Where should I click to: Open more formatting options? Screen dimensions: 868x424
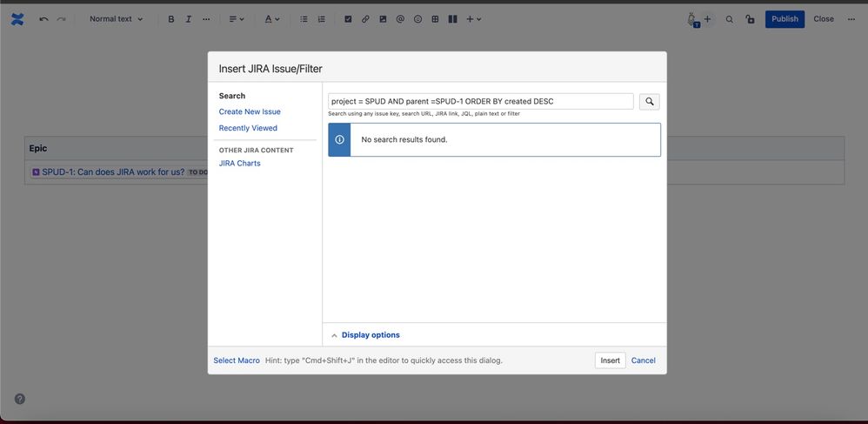point(206,19)
